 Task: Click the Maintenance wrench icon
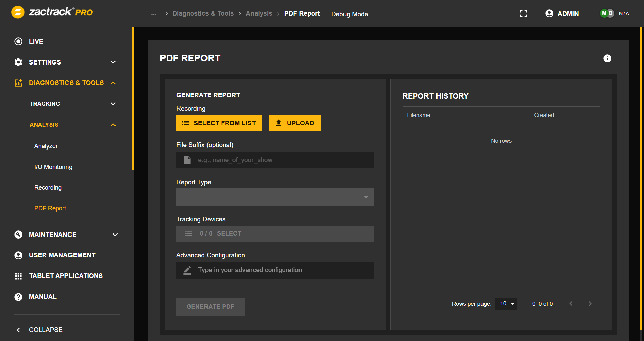[x=18, y=235]
